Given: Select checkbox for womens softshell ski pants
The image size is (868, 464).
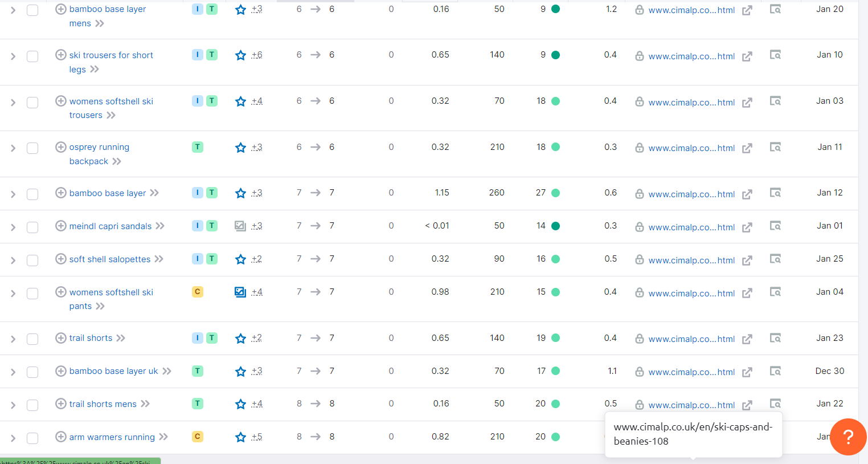Looking at the screenshot, I should 32,294.
